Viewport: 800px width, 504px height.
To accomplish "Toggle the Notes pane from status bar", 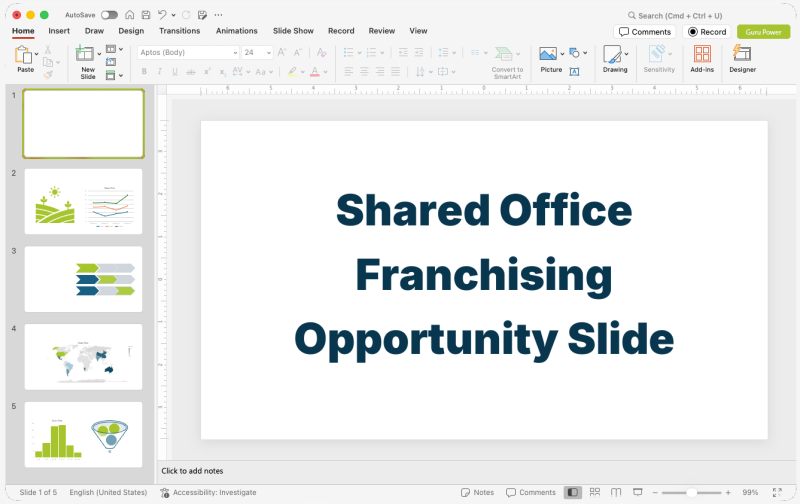I will [477, 492].
